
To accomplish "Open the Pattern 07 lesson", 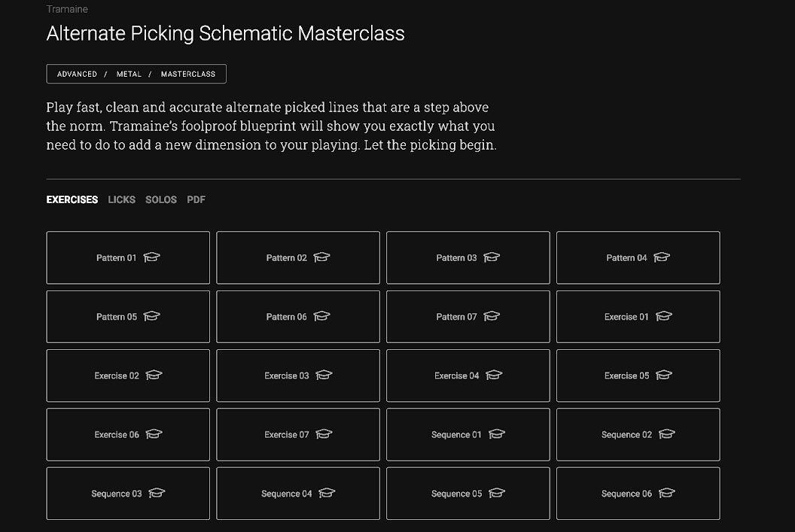I will 468,317.
